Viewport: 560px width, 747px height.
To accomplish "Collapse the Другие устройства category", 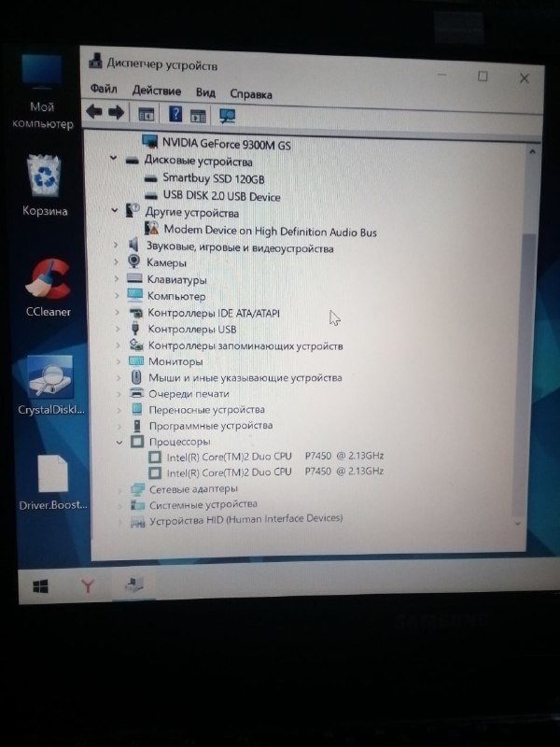I will (x=114, y=209).
